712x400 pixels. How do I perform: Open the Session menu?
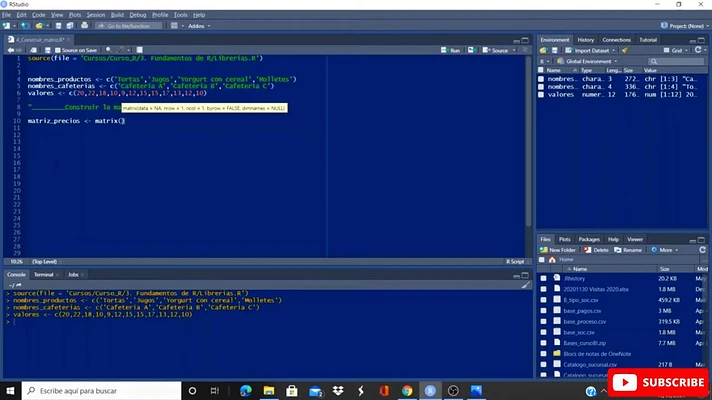coord(95,15)
